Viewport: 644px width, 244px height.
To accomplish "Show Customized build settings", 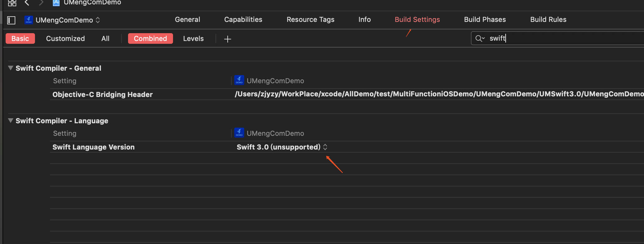I will (65, 38).
